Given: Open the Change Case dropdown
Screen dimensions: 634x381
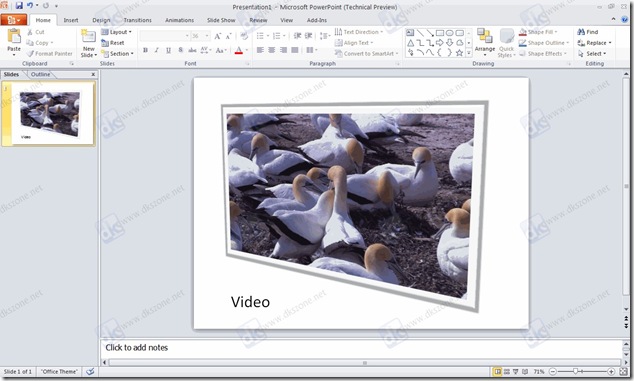Looking at the screenshot, I should tap(221, 50).
